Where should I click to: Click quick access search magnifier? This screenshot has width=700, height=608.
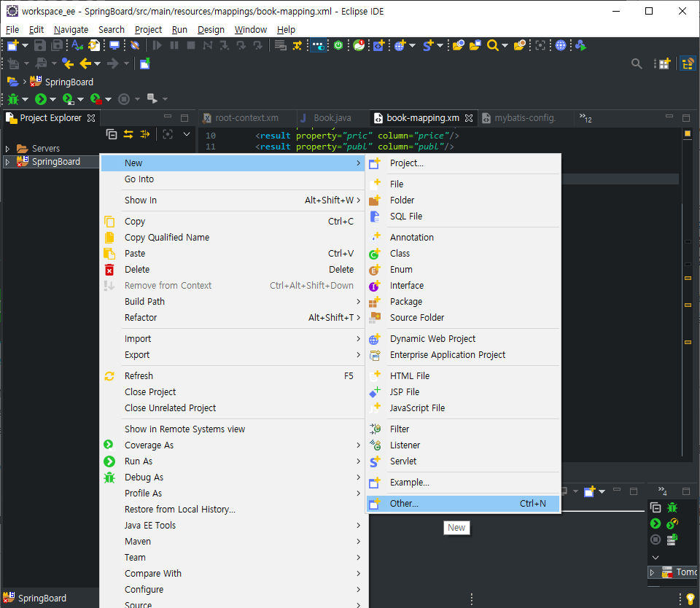tap(637, 64)
